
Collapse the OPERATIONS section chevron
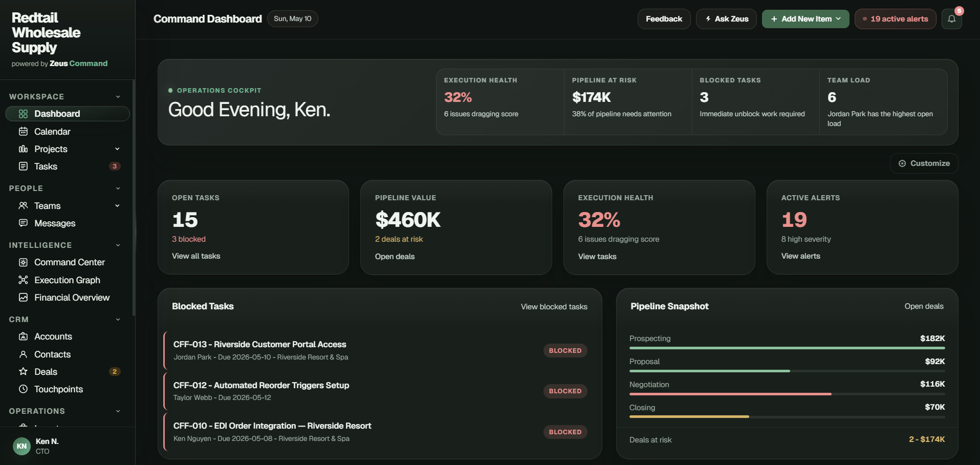point(118,411)
